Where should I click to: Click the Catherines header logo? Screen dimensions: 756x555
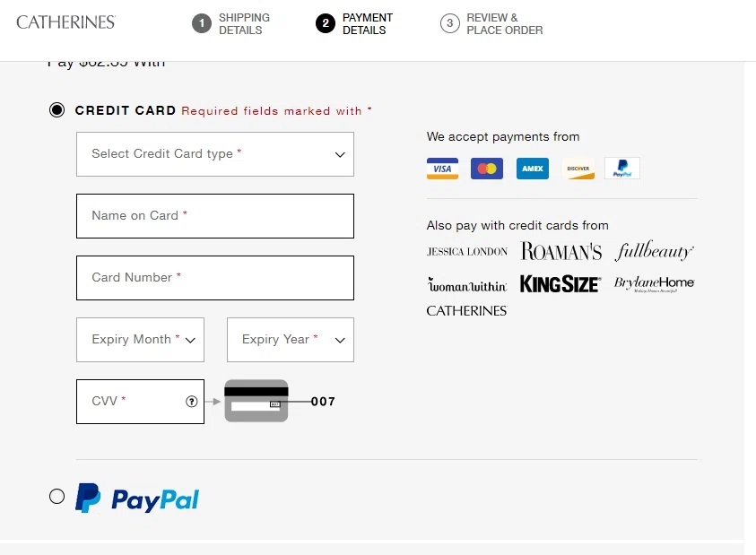click(x=65, y=22)
